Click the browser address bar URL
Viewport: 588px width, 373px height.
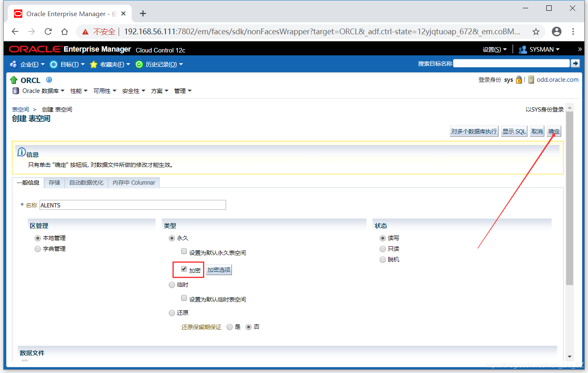click(x=322, y=31)
